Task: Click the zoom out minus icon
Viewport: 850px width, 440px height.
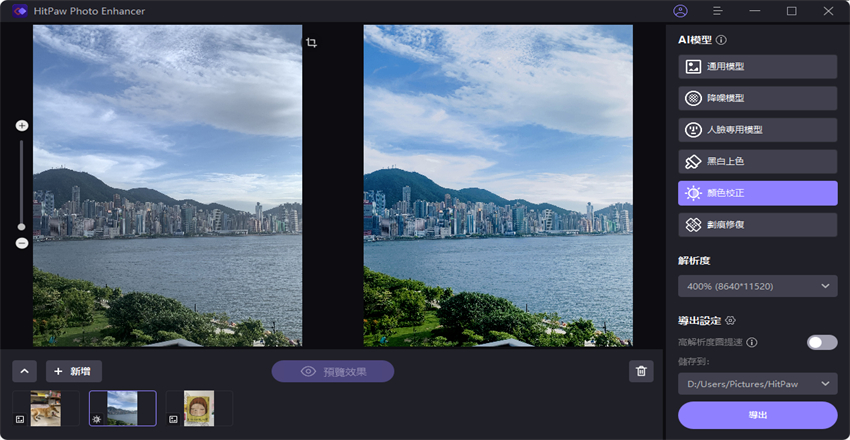Action: tap(22, 243)
